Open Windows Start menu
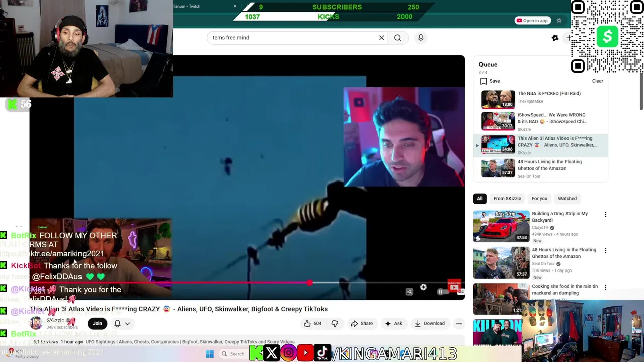Image resolution: width=644 pixels, height=362 pixels. [x=210, y=354]
